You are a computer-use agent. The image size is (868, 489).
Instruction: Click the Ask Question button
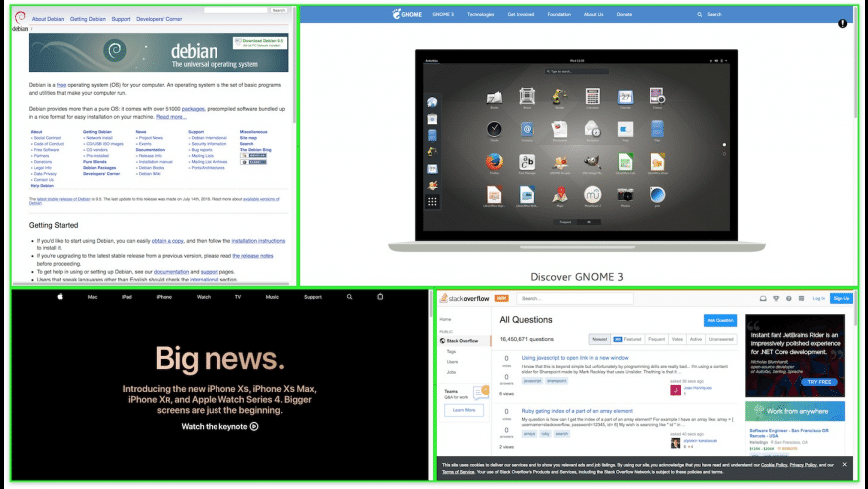pyautogui.click(x=720, y=320)
